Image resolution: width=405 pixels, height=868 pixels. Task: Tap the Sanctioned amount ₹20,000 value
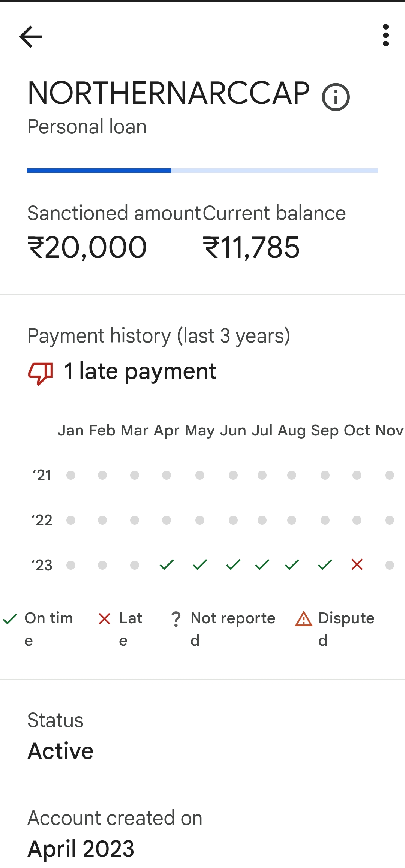[87, 248]
